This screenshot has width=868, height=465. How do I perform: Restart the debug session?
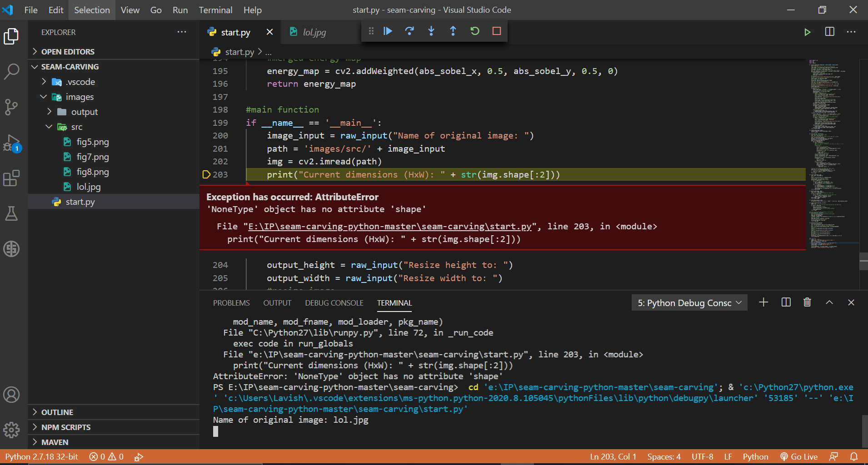coord(475,31)
